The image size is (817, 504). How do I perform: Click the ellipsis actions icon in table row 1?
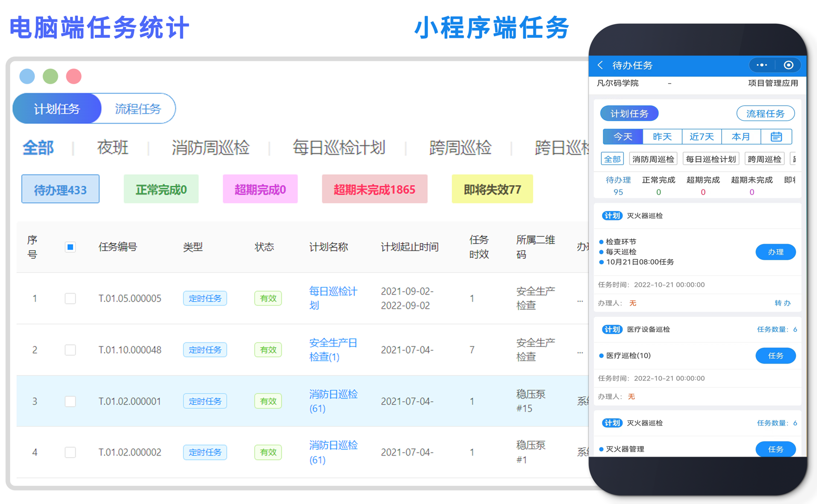point(580,301)
